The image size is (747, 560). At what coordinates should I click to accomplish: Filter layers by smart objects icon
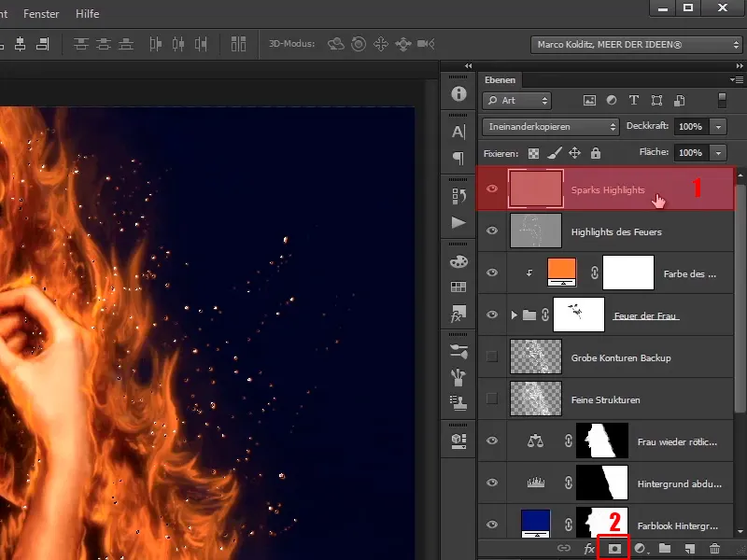tap(680, 101)
